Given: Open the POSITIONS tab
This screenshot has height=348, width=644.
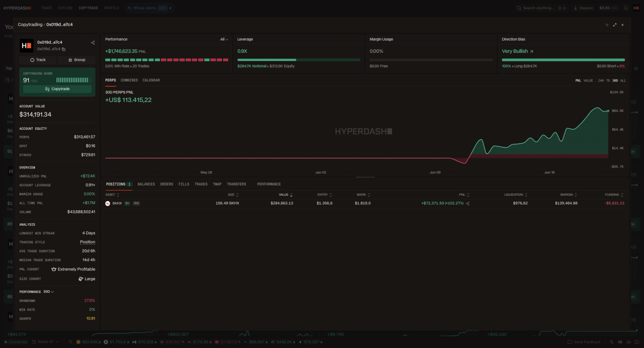Looking at the screenshot, I should pos(119,184).
